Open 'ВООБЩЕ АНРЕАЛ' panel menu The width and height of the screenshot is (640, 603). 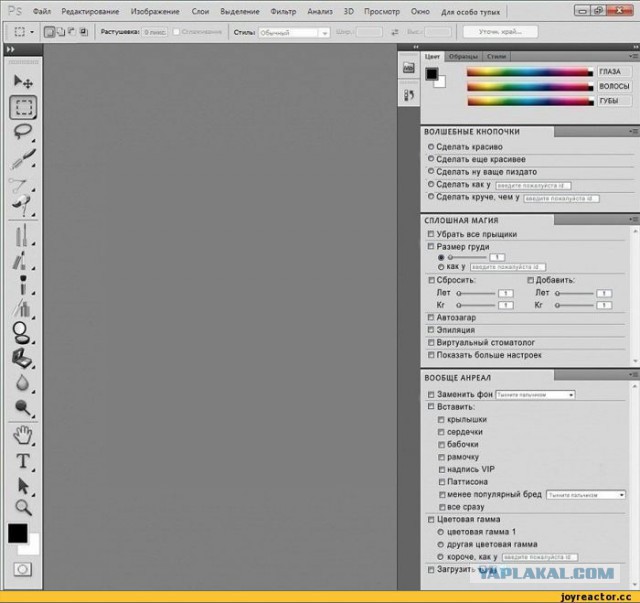[633, 374]
